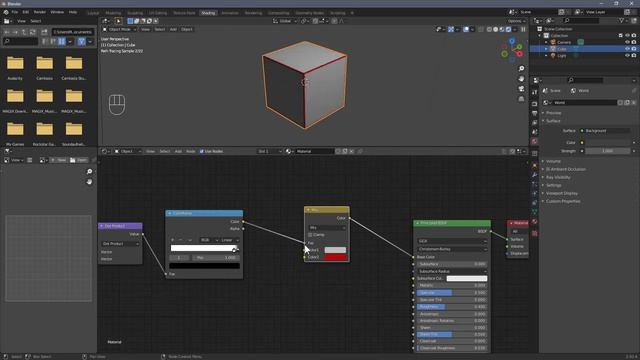Open the Window menu
This screenshot has width=640, height=360.
coord(57,12)
